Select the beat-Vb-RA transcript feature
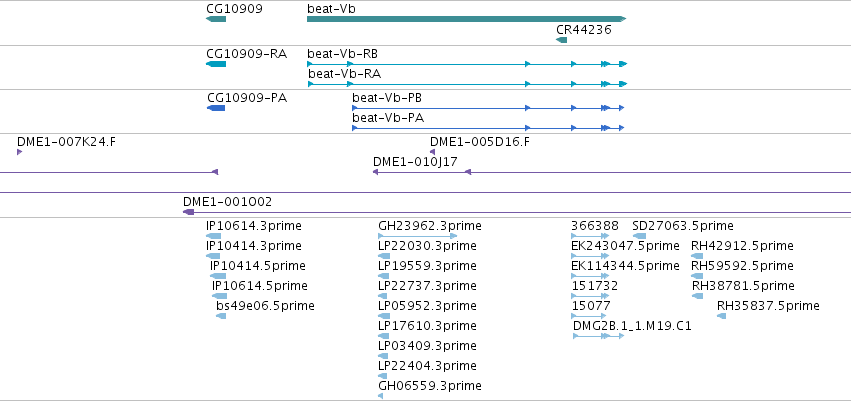Viewport: 851px width, 401px height. pos(467,84)
